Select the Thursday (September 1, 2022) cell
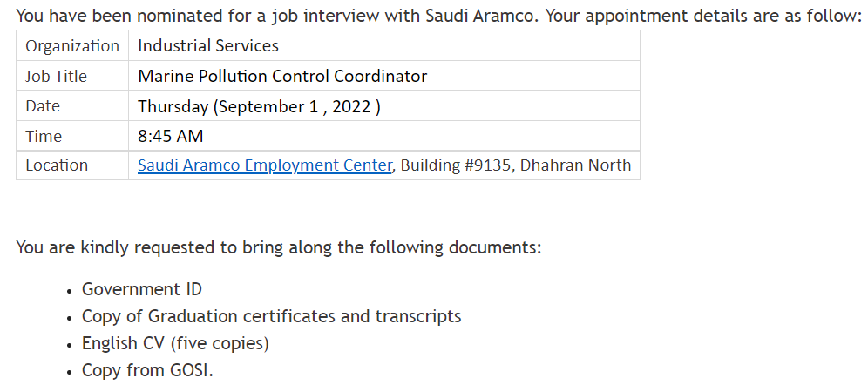 384,105
